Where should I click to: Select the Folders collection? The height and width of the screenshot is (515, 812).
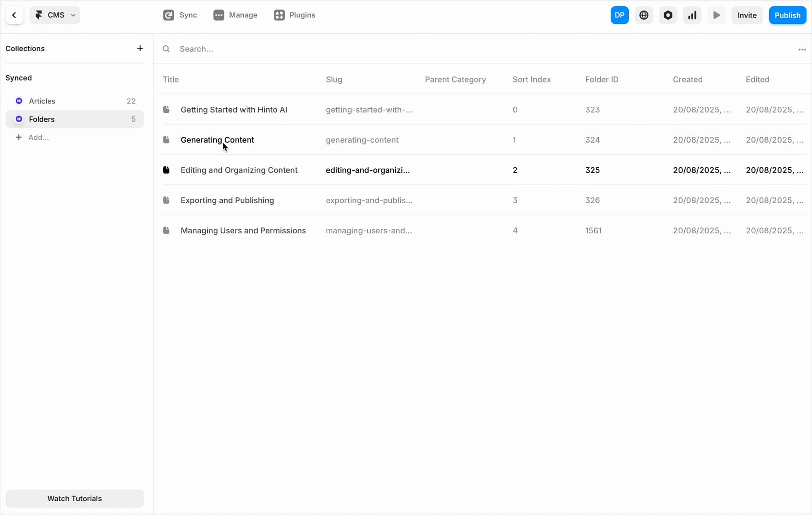click(x=74, y=119)
